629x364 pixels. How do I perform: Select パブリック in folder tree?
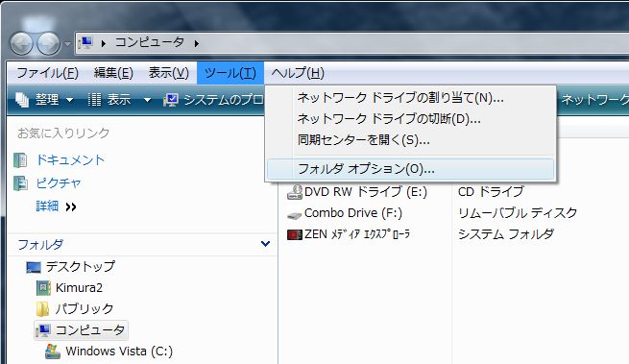tap(85, 309)
